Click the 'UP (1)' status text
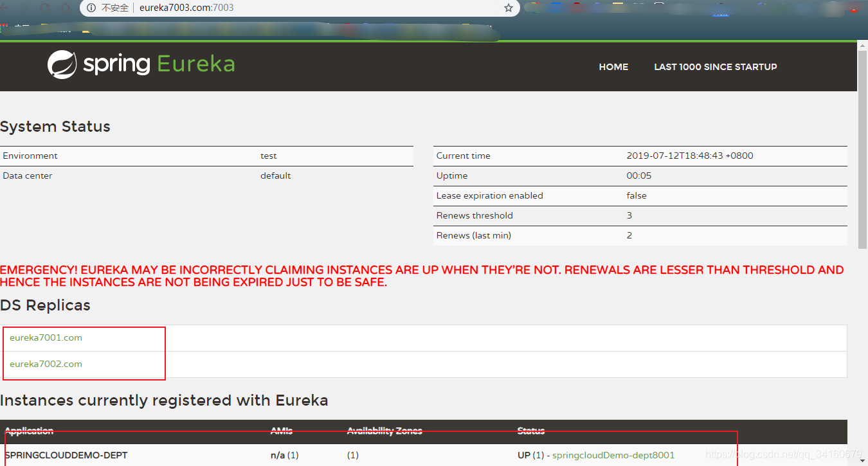868x466 pixels. [x=530, y=455]
